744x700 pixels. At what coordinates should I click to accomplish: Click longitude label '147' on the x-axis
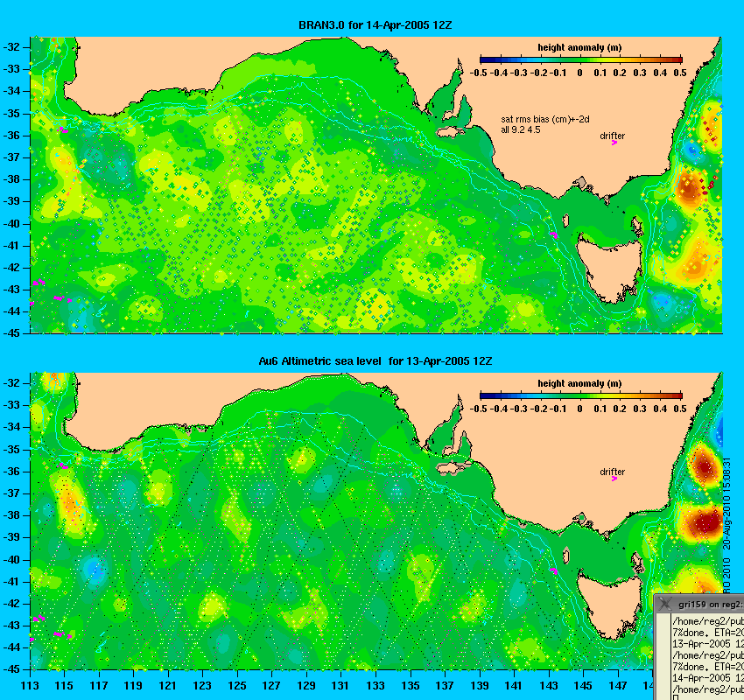(618, 685)
